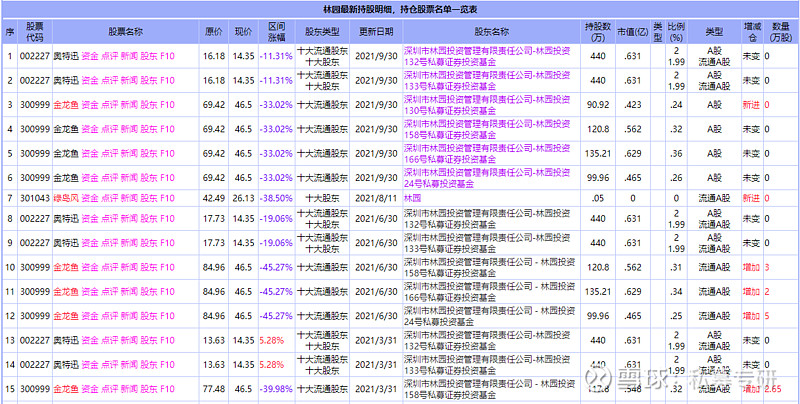Click the 比例(%) column header
This screenshot has height=404, width=800.
[x=676, y=32]
